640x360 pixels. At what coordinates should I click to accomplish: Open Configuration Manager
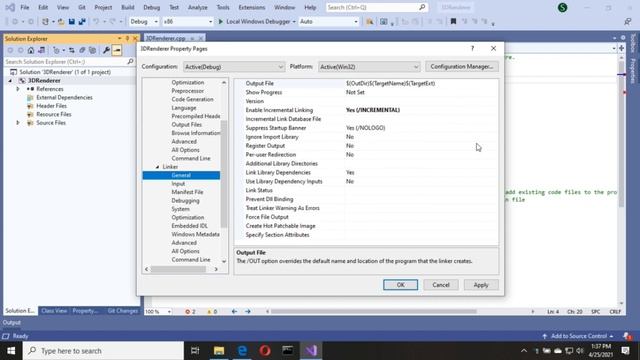point(462,67)
